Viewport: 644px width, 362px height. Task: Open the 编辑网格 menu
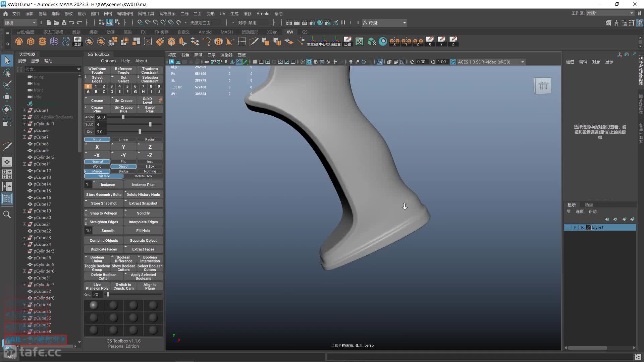coord(125,14)
